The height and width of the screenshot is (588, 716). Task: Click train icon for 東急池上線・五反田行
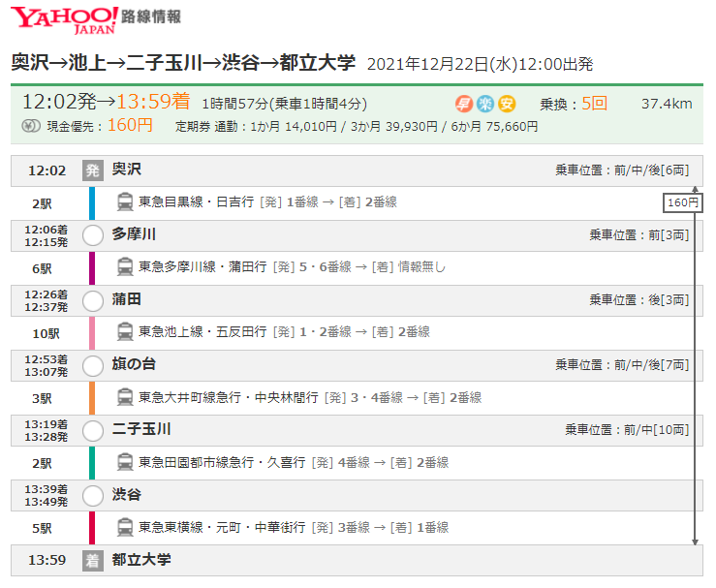[x=125, y=332]
